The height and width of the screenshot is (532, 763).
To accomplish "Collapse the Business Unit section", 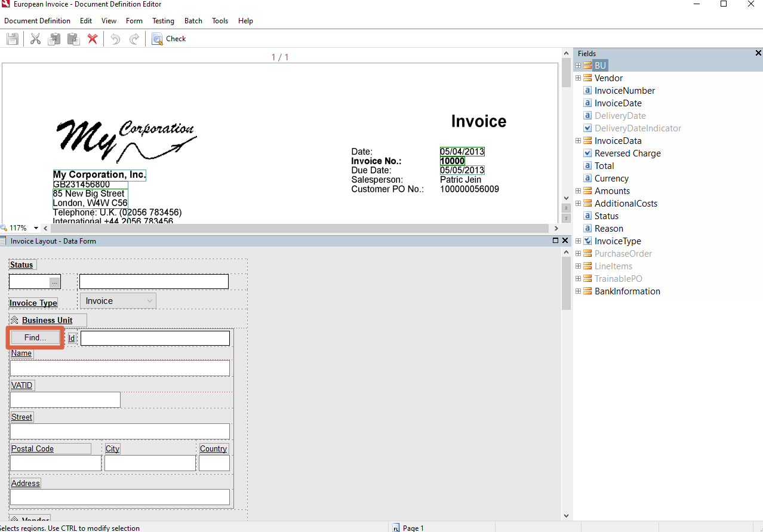I will point(15,321).
